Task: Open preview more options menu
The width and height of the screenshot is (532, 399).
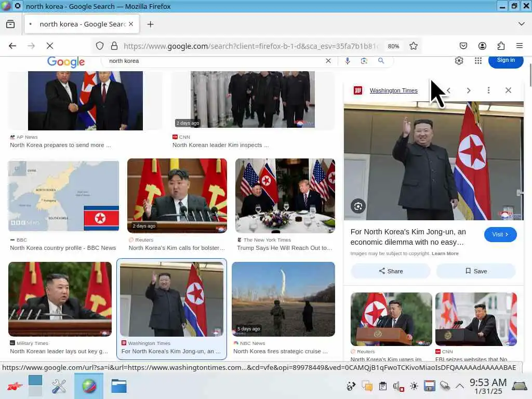Action: (x=488, y=90)
